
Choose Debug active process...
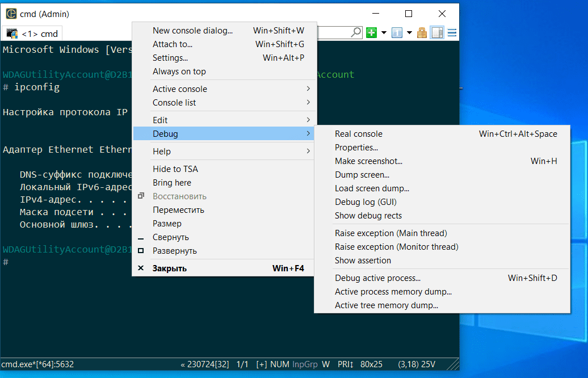(x=443, y=278)
